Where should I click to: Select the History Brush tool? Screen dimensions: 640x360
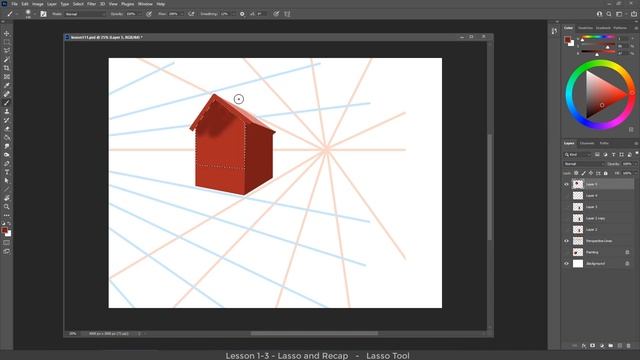point(7,120)
